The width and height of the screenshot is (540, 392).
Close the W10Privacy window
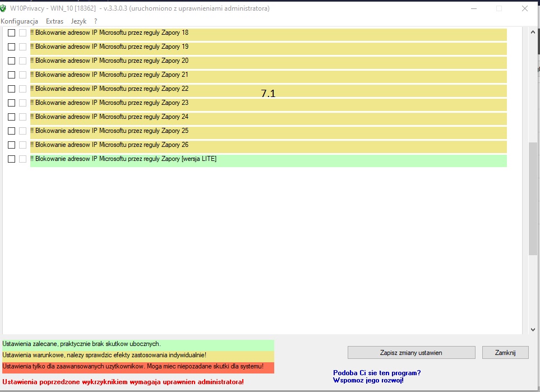525,8
